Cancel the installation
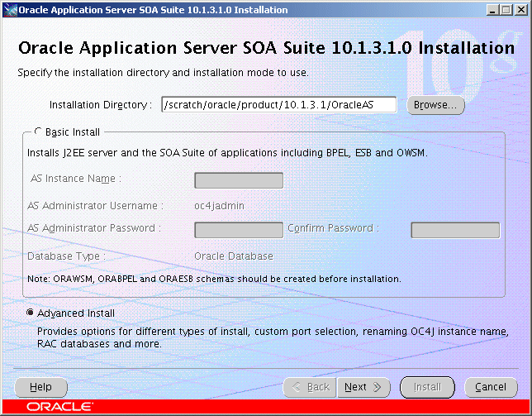 click(x=491, y=387)
